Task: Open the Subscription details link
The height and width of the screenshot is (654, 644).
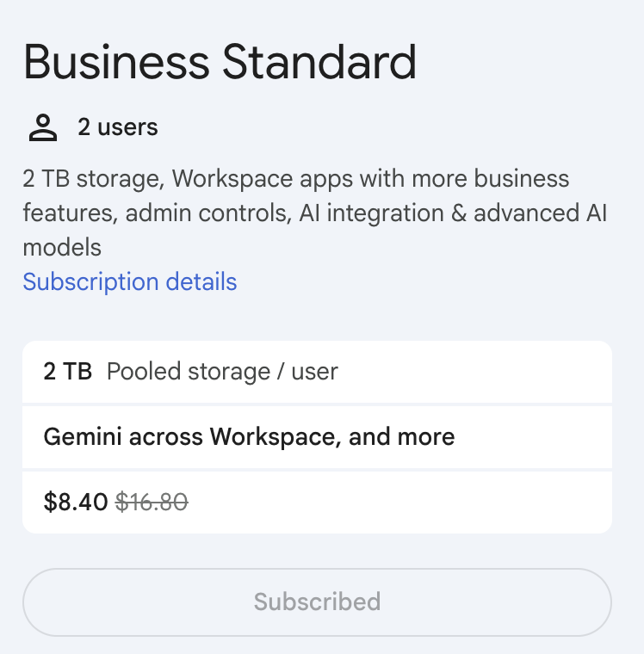Action: click(x=129, y=282)
